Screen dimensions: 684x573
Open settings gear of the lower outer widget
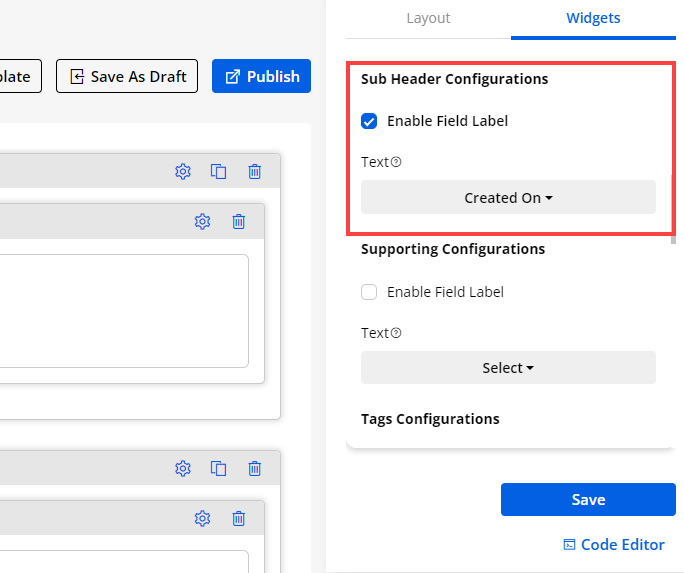183,467
